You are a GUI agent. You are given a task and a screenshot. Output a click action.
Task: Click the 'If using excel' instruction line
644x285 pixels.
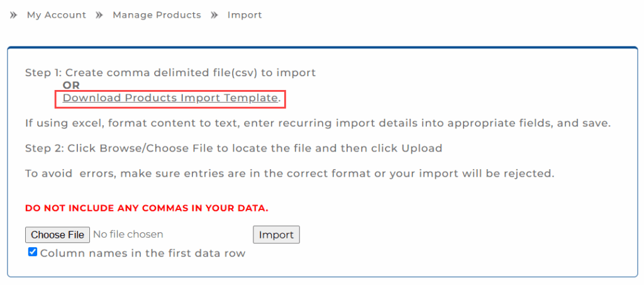tap(318, 123)
